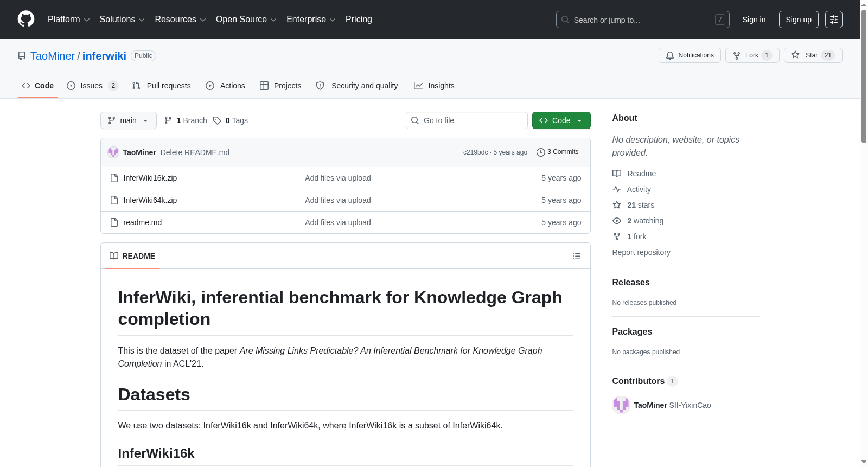Viewport: 868px width, 467px height.
Task: Open the readme.md file
Action: [143, 222]
